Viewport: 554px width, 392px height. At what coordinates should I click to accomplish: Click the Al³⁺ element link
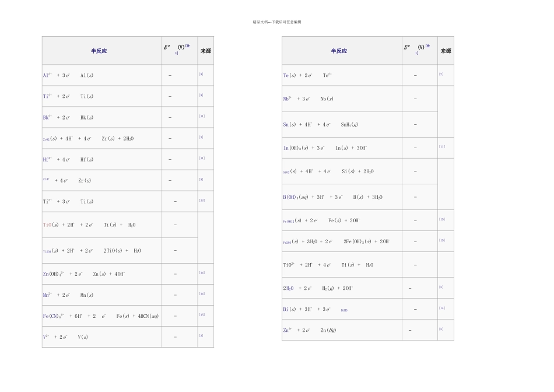pyautogui.click(x=47, y=75)
